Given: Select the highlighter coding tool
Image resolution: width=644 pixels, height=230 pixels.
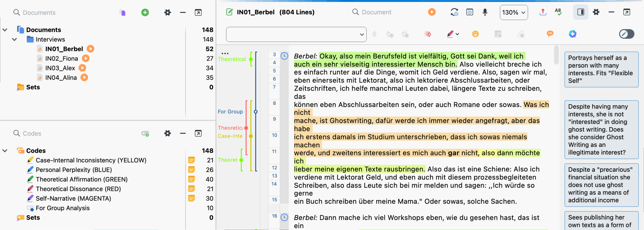Looking at the screenshot, I should pos(450,34).
